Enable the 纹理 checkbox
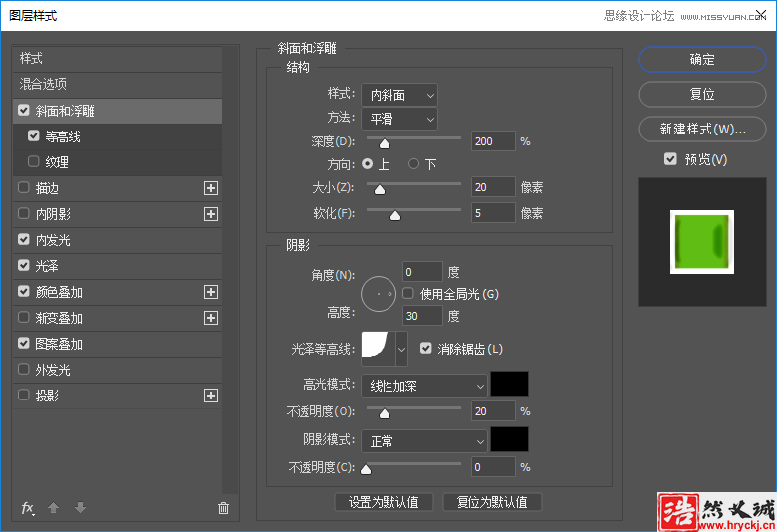Screen dimensions: 777x532 (33, 161)
